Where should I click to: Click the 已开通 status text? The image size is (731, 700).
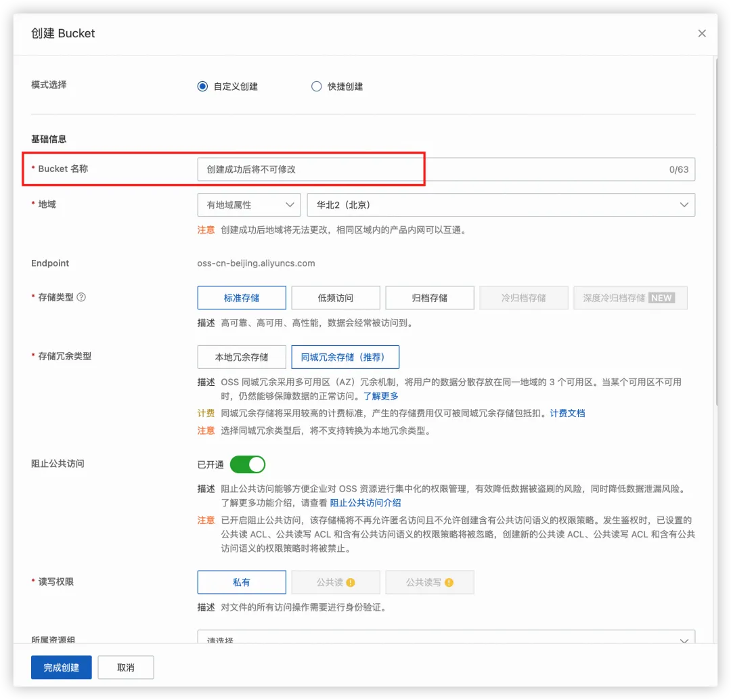(211, 464)
